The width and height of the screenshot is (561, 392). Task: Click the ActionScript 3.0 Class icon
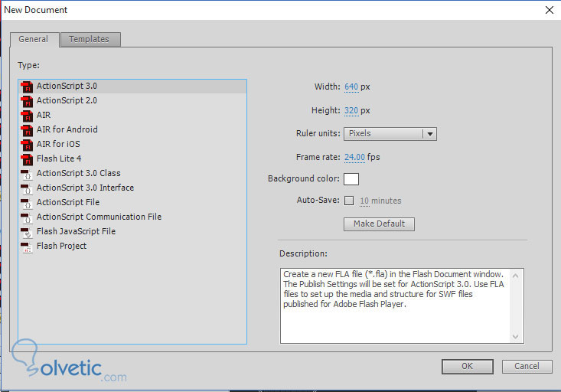(27, 174)
